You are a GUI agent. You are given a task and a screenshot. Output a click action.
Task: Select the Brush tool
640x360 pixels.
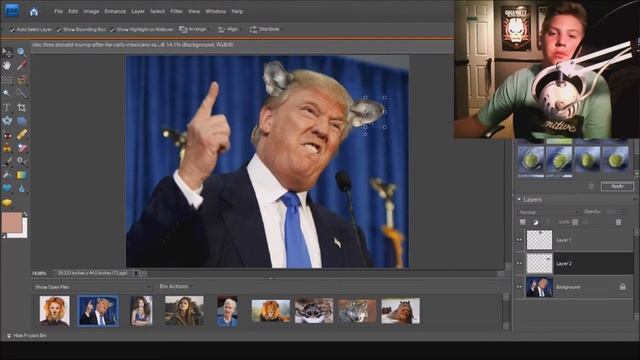pyautogui.click(x=7, y=162)
